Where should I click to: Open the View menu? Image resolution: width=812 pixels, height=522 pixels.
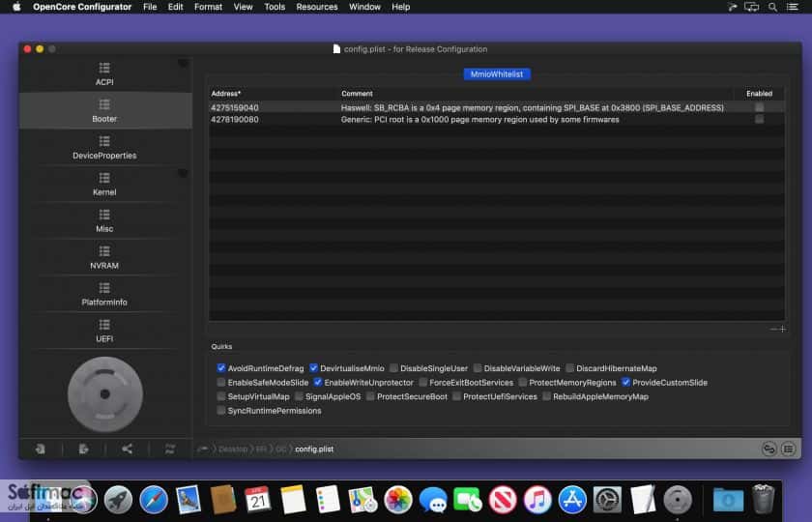[243, 7]
